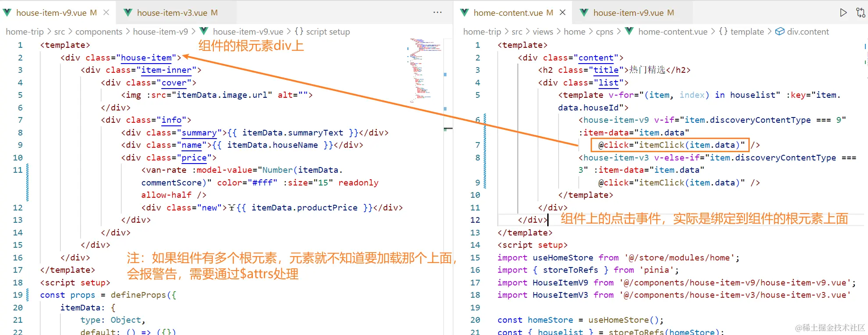
Task: Click 'houselist' in v-for on line 5
Action: coord(752,95)
